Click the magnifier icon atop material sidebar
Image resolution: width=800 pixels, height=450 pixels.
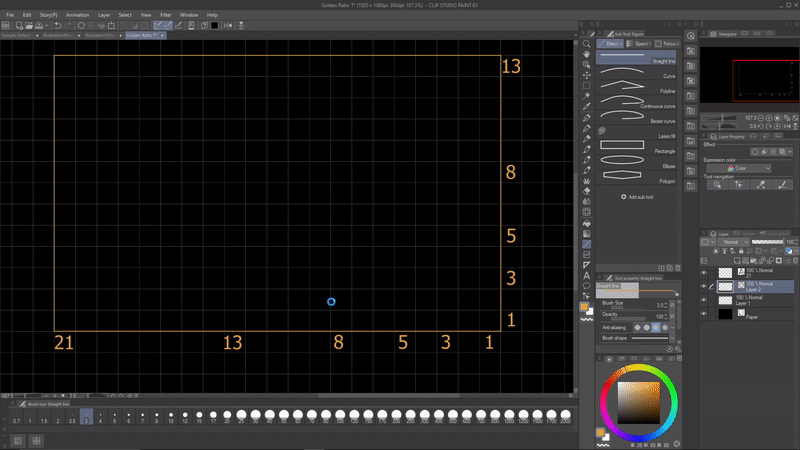coord(691,36)
